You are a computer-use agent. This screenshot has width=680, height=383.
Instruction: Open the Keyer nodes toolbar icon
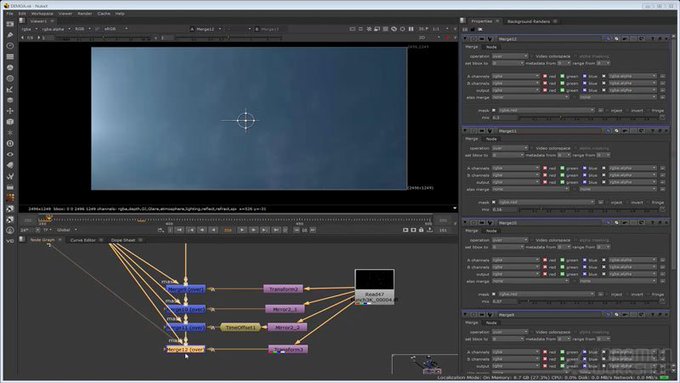[10, 89]
